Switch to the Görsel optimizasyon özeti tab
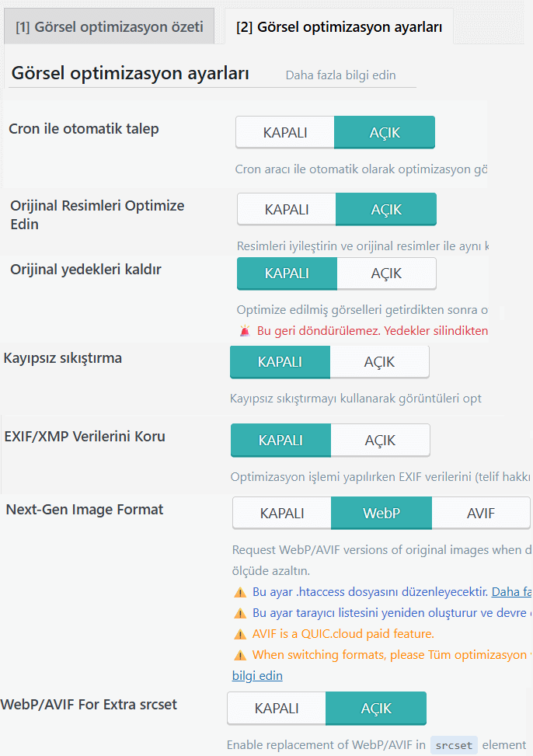533x756 pixels. 109,26
